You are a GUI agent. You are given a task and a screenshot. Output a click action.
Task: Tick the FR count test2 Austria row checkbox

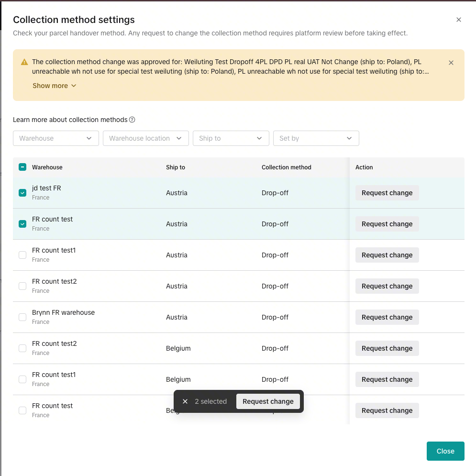click(x=22, y=286)
